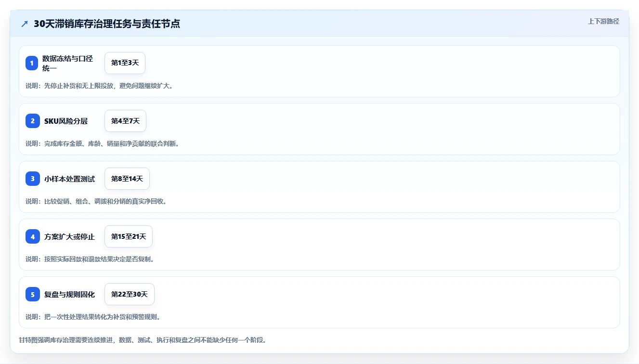
Task: Click the 上下游路径 label in the header
Action: [603, 21]
